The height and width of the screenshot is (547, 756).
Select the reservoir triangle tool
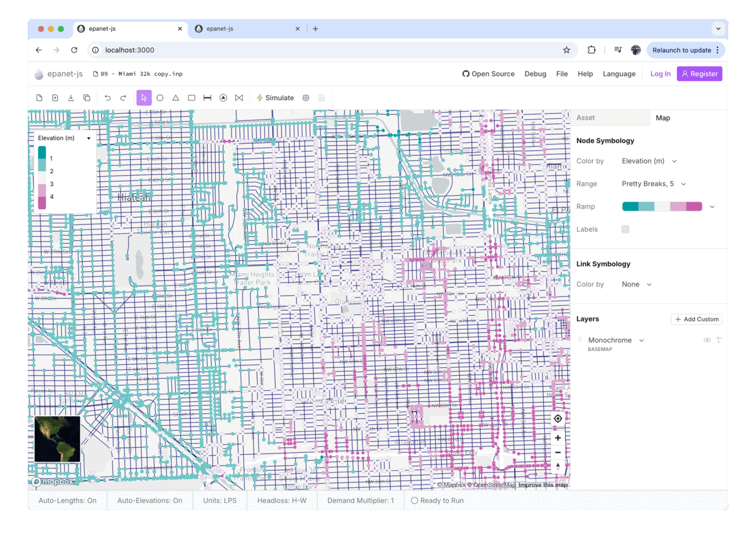(x=176, y=98)
